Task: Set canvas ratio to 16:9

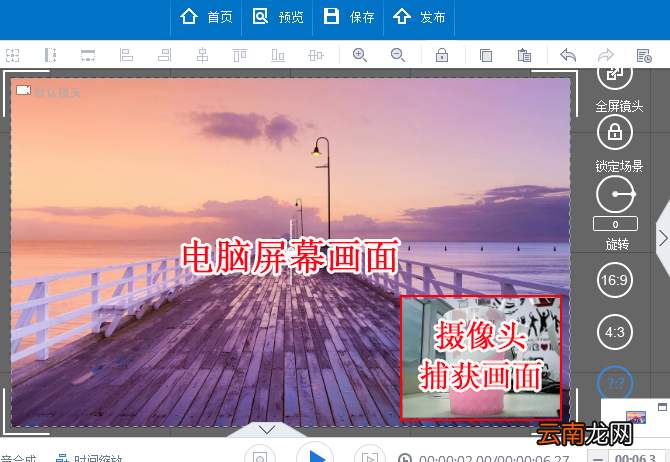Action: click(x=615, y=280)
